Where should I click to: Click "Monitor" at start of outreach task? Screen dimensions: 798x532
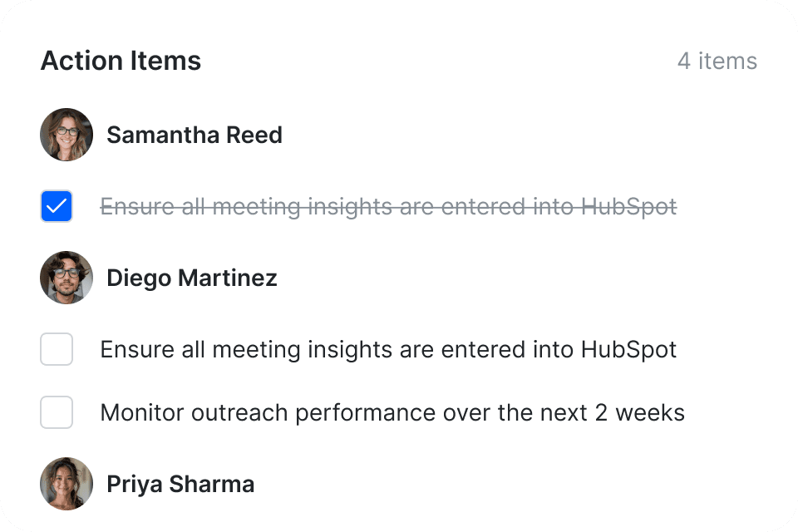tap(142, 413)
